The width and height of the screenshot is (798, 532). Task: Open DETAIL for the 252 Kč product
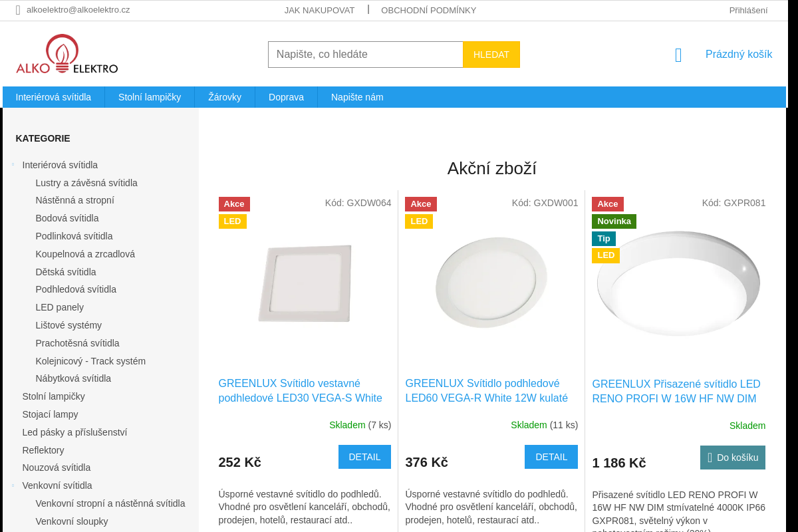[364, 457]
